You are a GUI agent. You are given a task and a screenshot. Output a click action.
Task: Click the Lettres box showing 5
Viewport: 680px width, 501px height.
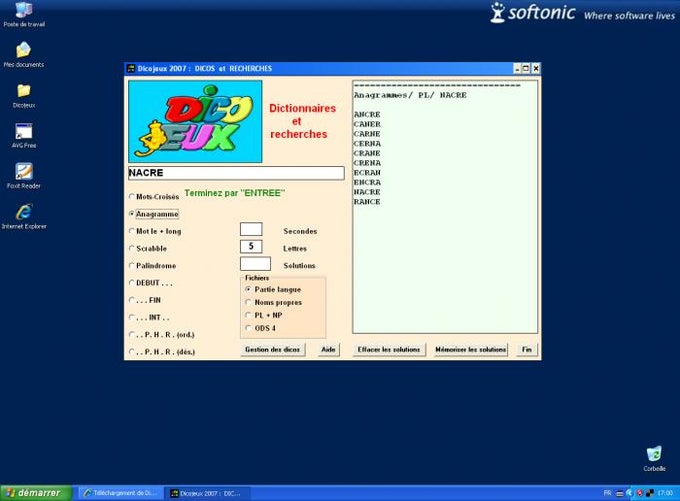(251, 246)
